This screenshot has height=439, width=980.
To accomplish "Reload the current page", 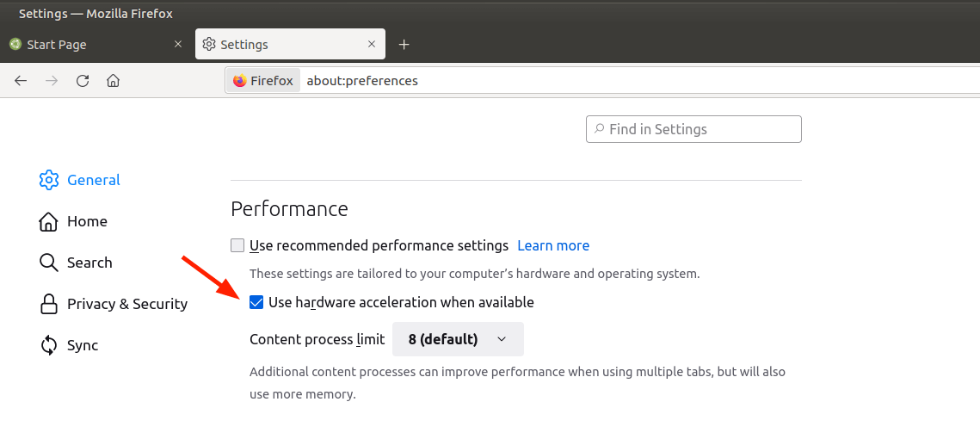I will (83, 81).
